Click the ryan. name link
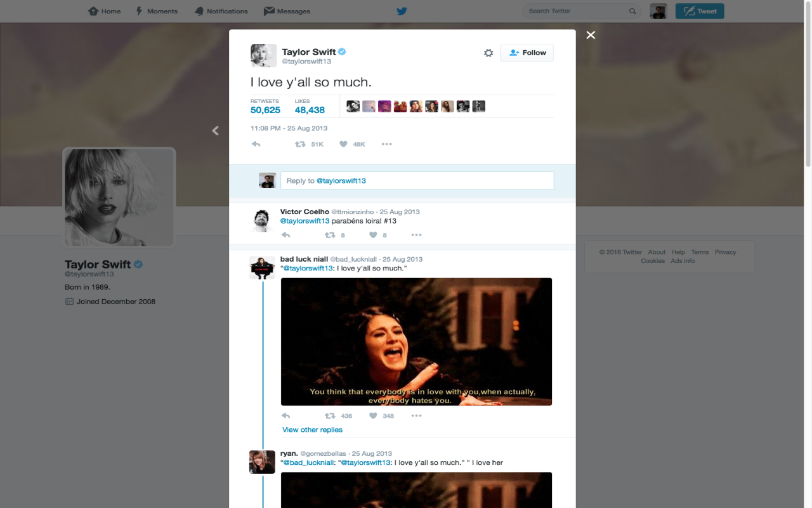The height and width of the screenshot is (508, 812). pos(289,453)
